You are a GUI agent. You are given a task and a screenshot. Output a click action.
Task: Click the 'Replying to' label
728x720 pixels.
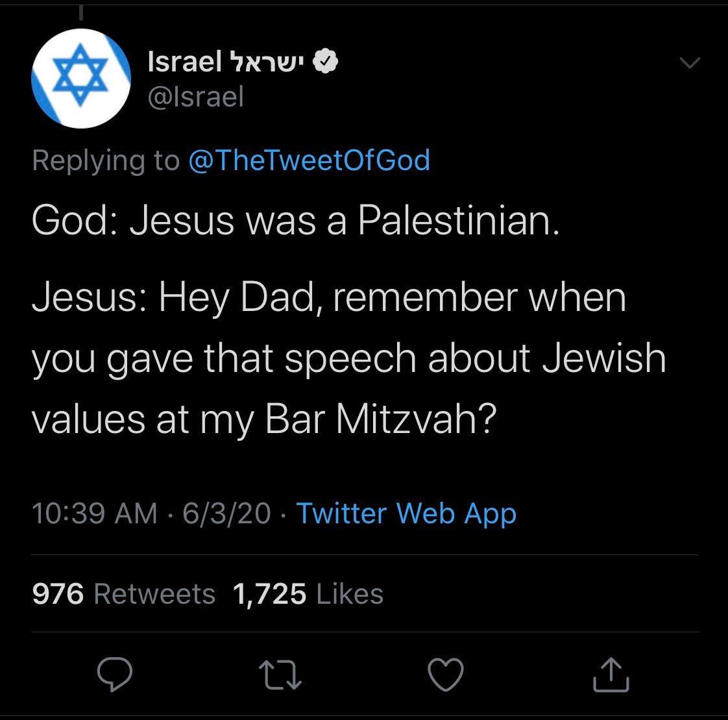tap(106, 160)
